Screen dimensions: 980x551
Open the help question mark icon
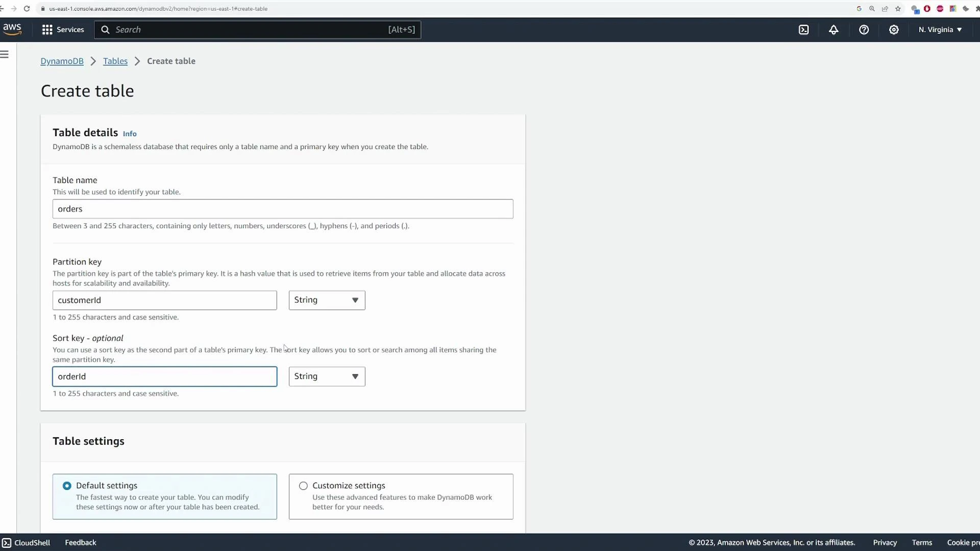point(864,30)
